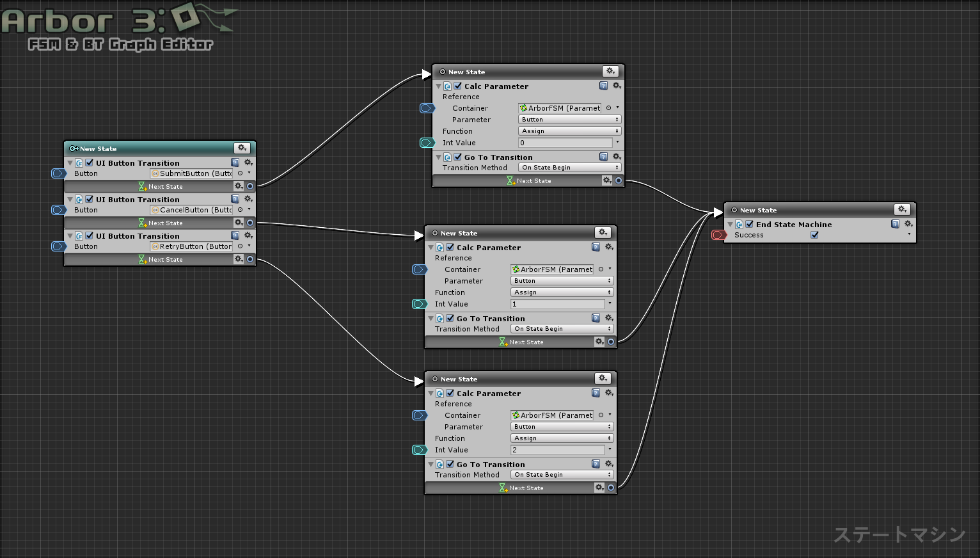Click the red data slot next to Success

pyautogui.click(x=718, y=235)
